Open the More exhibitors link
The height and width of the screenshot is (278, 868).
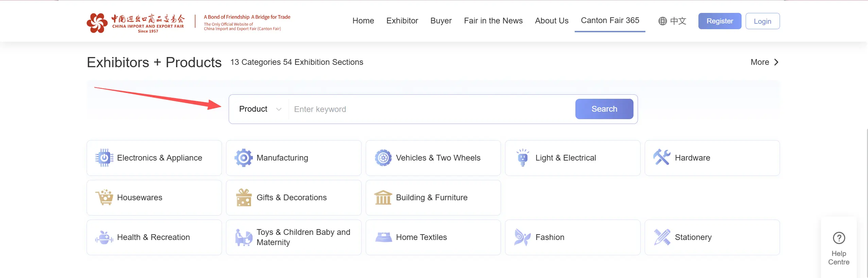765,62
